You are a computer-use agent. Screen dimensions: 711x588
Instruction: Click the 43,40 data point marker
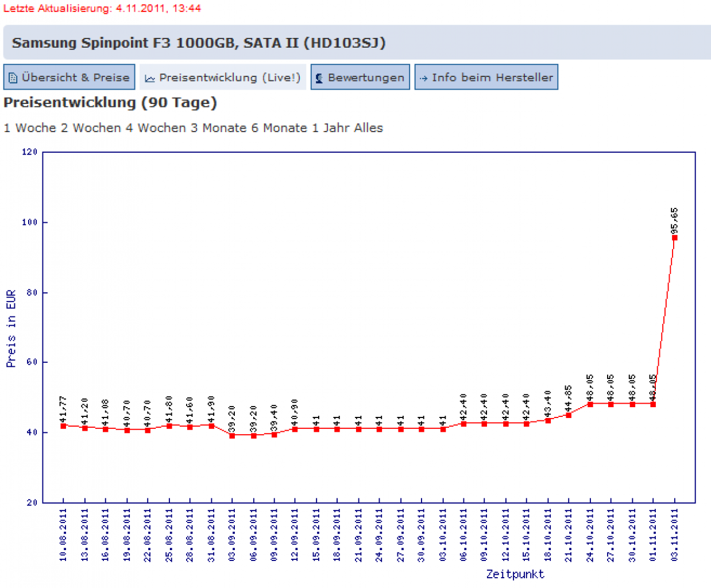[548, 420]
